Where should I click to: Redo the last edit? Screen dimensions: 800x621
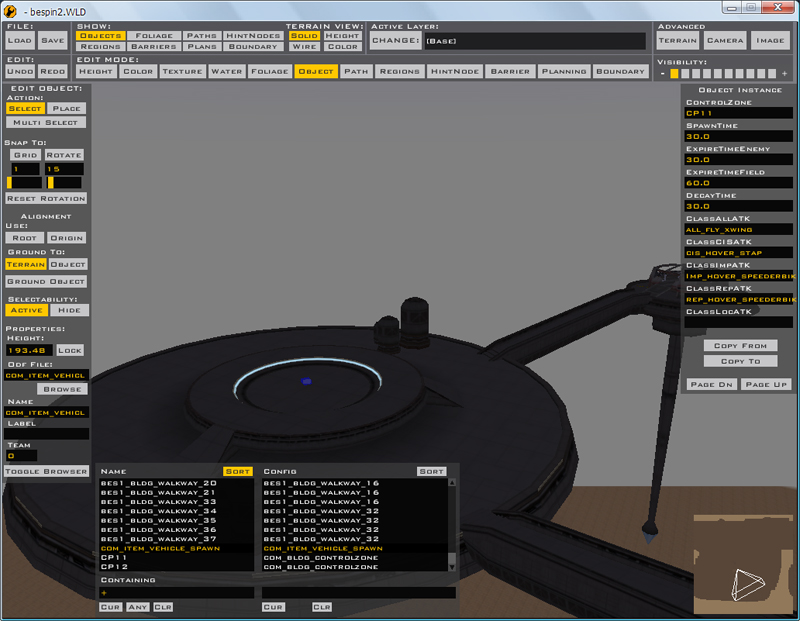pos(53,71)
